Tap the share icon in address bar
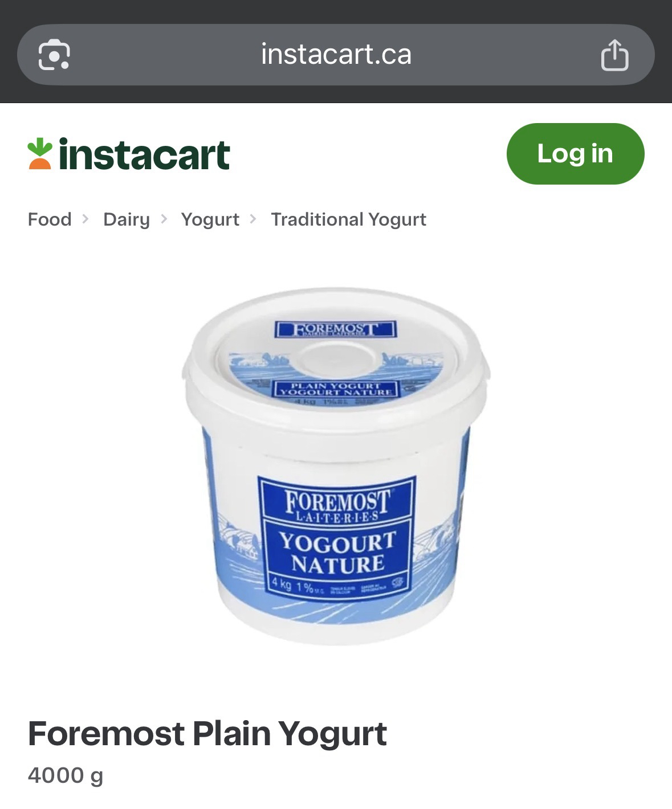672x809 pixels. 614,55
